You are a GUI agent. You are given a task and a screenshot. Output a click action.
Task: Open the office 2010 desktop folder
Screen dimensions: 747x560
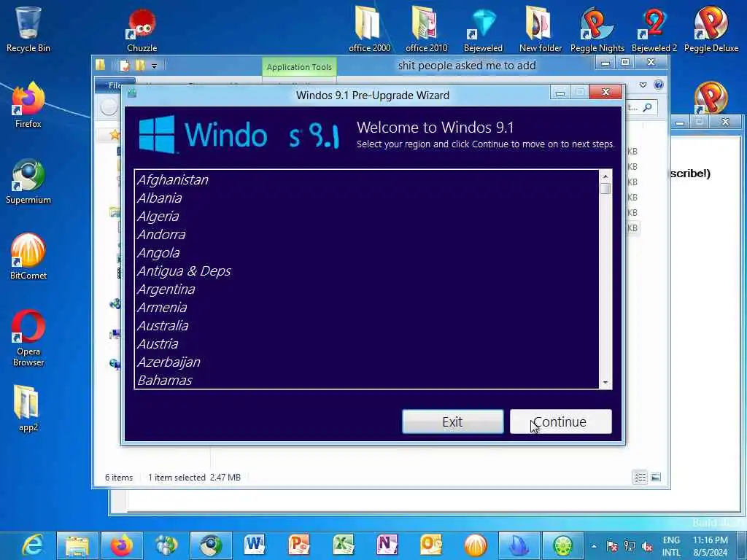[426, 29]
